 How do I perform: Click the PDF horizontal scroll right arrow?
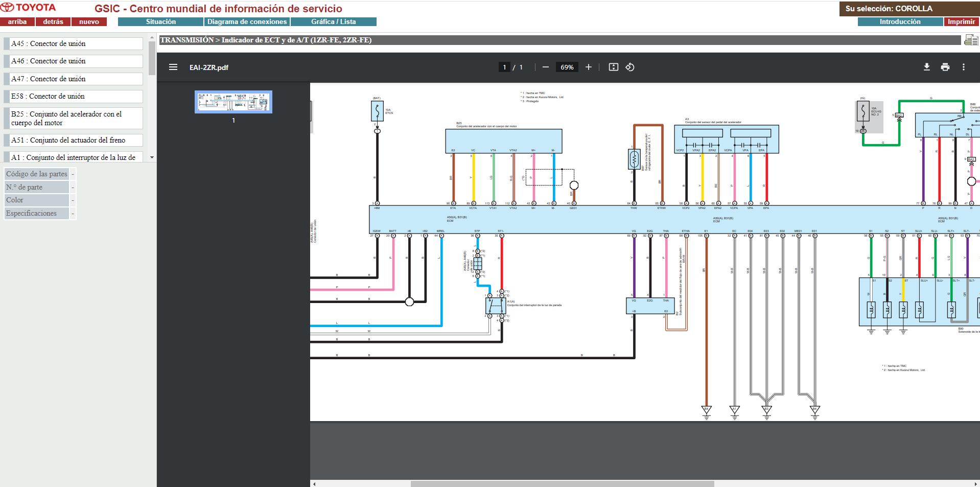(976, 483)
